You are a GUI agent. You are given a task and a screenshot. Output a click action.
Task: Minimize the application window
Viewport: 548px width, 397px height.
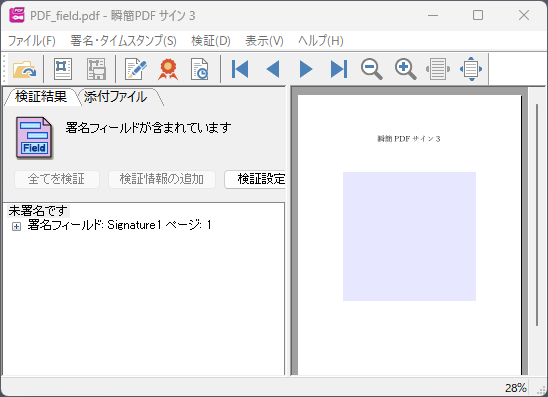click(x=433, y=15)
